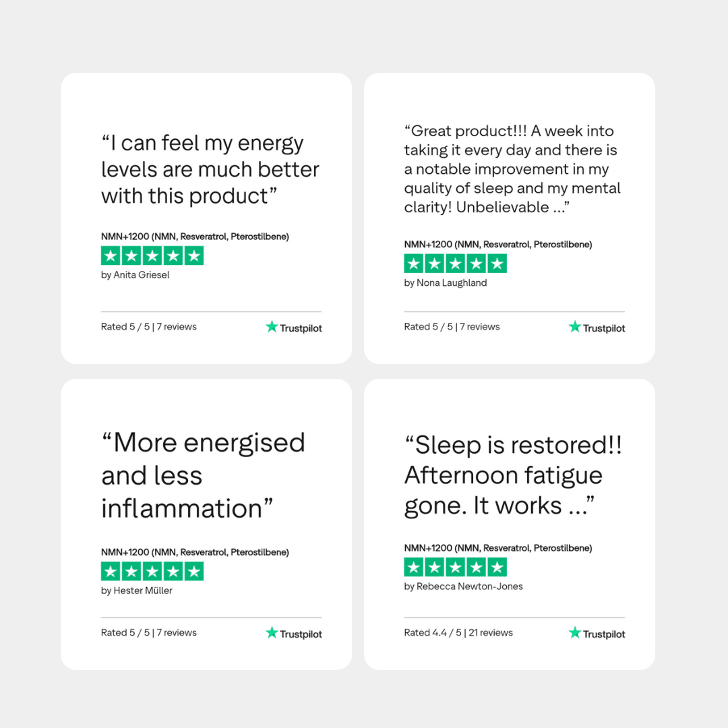Click five-star rating above Nona Laughland
728x728 pixels.
point(455,264)
